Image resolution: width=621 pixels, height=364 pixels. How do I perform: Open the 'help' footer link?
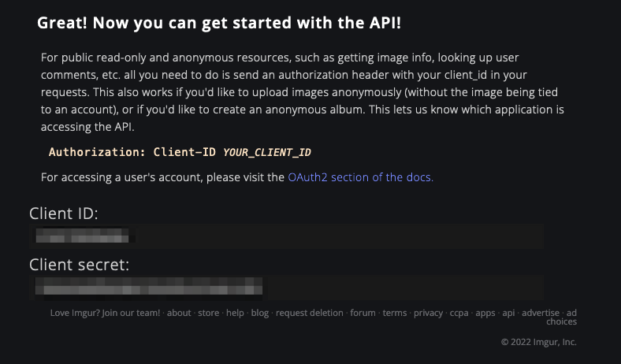tap(235, 313)
